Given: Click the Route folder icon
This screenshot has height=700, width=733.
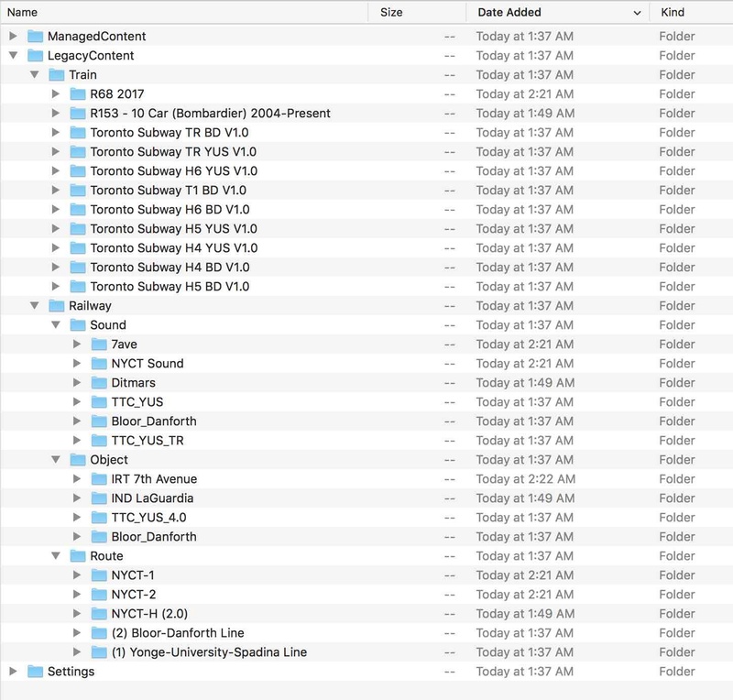Looking at the screenshot, I should click(78, 555).
